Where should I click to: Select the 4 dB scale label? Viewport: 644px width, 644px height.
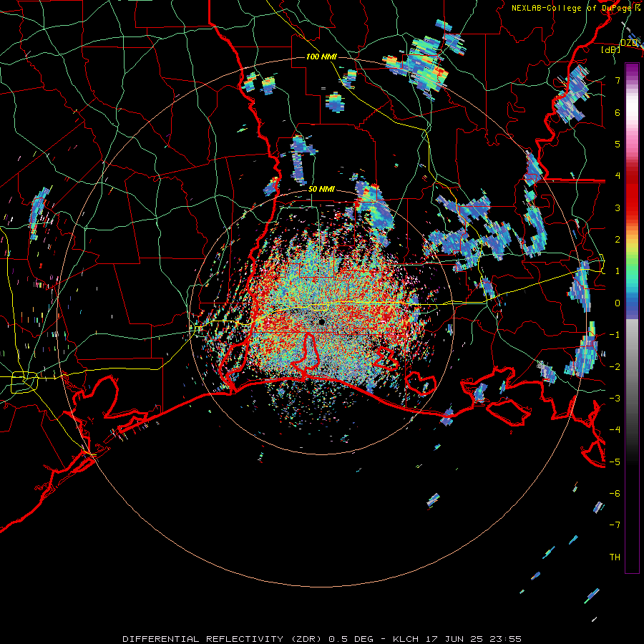coord(618,176)
